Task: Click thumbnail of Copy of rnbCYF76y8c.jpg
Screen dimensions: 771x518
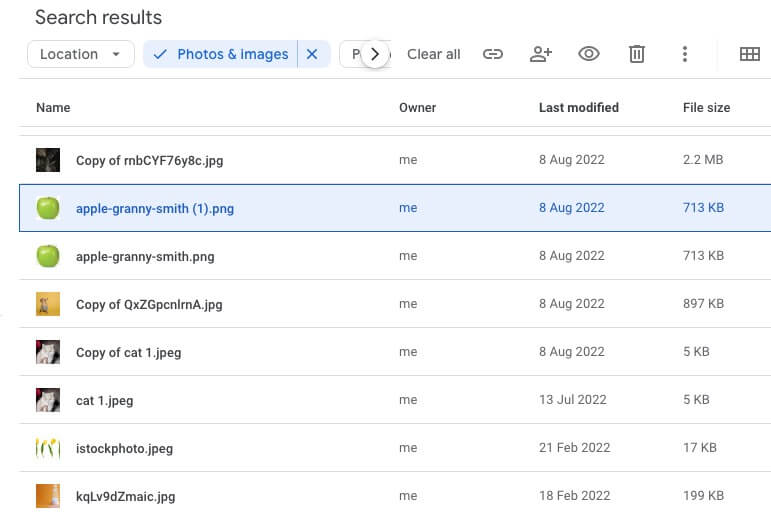Action: click(48, 160)
